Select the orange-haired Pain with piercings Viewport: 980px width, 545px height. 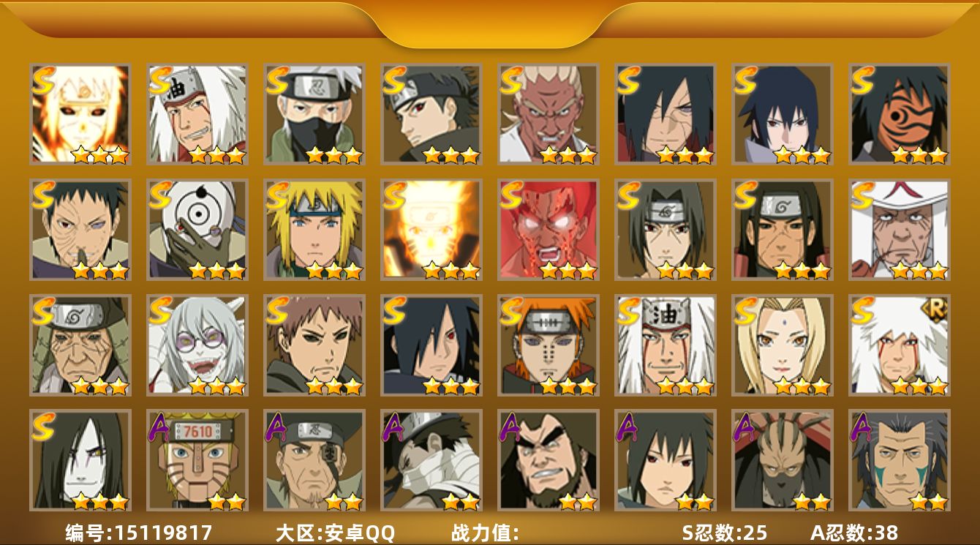549,345
